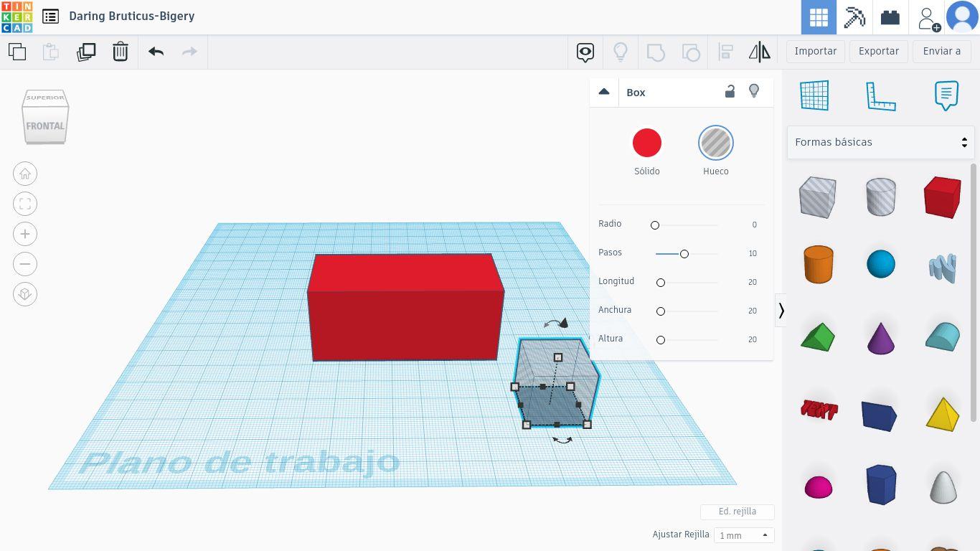Click the Ed. rejilla button

coord(738,512)
